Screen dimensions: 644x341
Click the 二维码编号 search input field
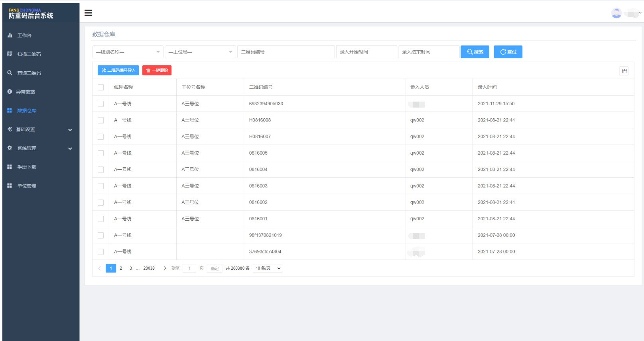point(286,52)
